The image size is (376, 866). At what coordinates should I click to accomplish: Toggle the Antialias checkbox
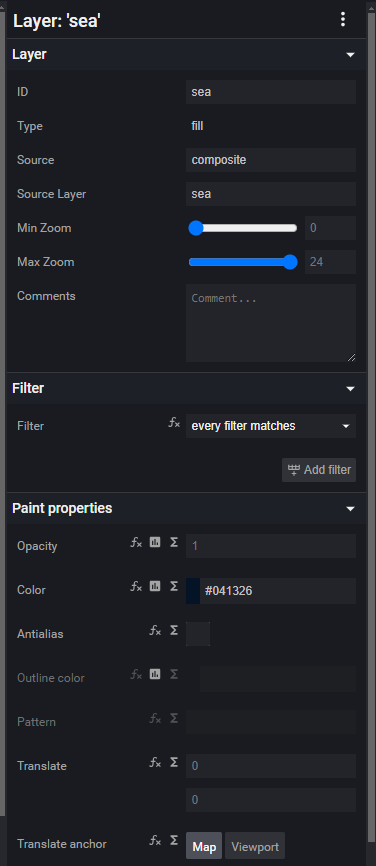coord(198,634)
